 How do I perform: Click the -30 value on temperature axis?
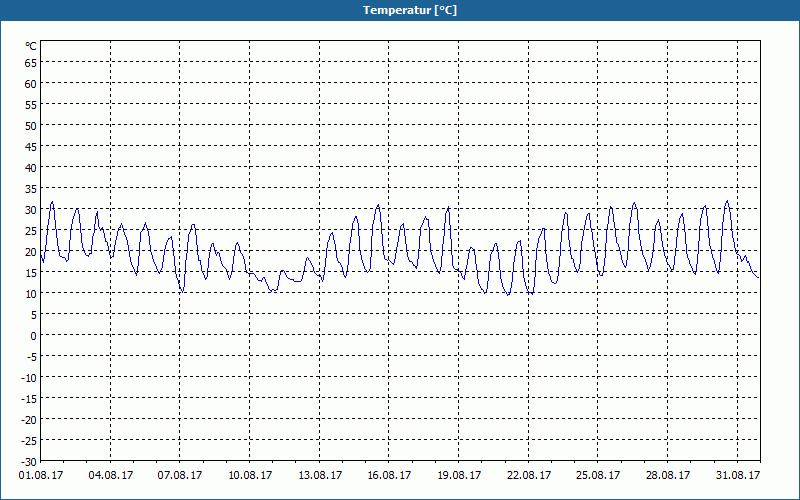(x=29, y=462)
